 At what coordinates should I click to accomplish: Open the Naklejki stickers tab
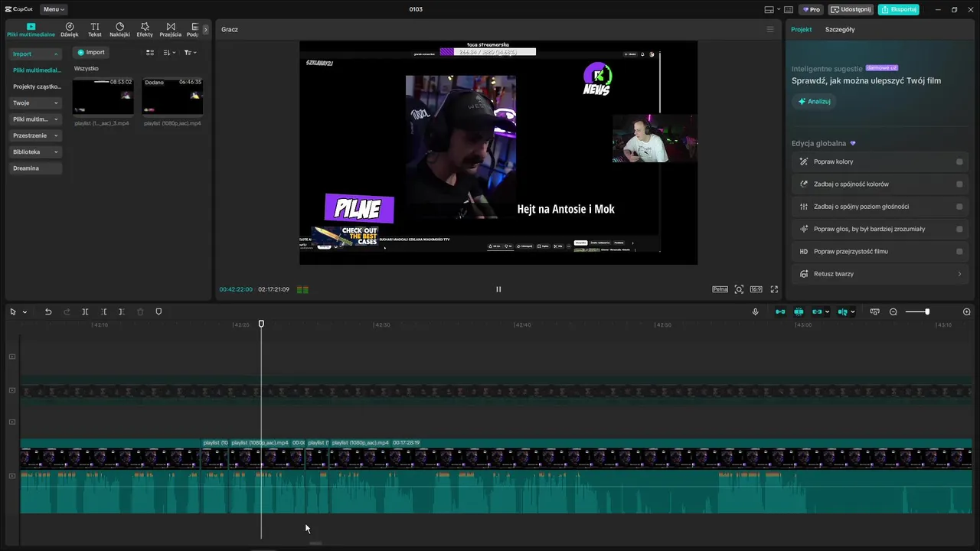pos(119,30)
